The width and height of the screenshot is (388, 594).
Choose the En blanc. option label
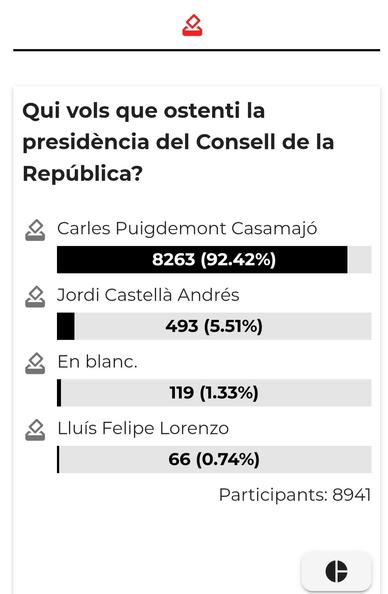click(x=97, y=362)
